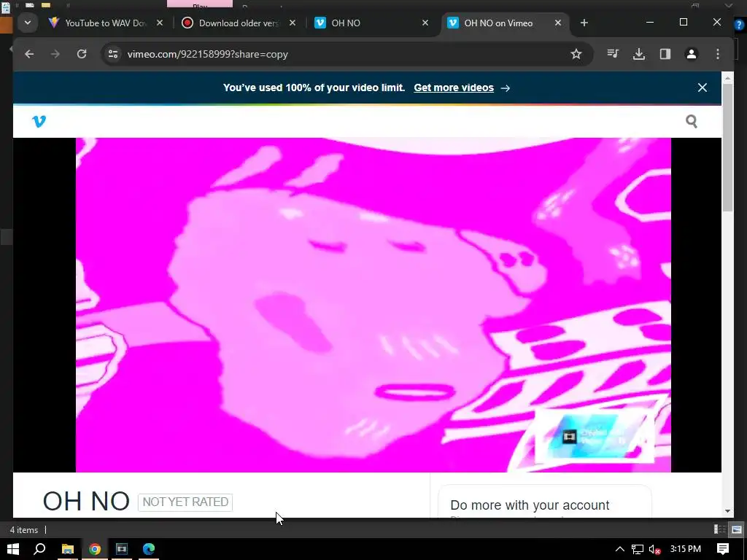Viewport: 747px width, 560px height.
Task: Switch to YouTube to WAV tab
Action: point(100,23)
